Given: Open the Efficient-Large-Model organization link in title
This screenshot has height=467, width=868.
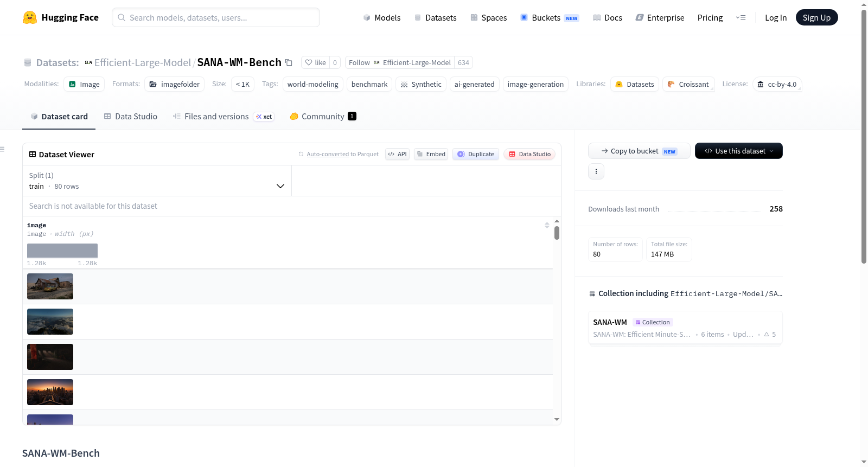Looking at the screenshot, I should click(x=143, y=62).
